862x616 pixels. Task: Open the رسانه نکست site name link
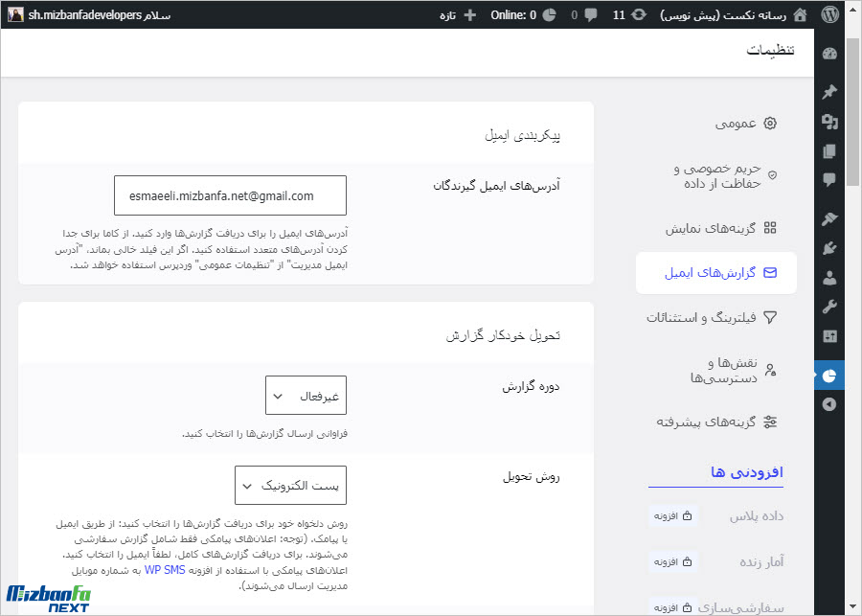click(723, 15)
